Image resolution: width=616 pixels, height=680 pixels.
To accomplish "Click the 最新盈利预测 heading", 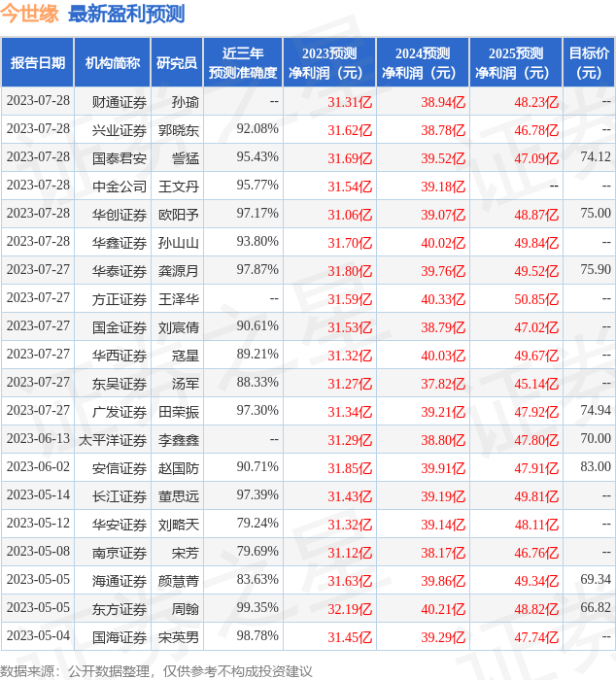I will pyautogui.click(x=126, y=14).
